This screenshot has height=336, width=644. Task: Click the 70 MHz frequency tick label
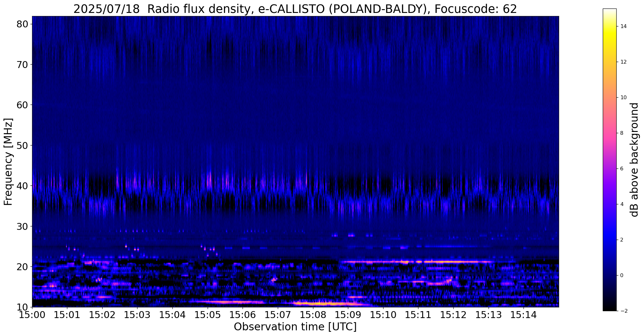coord(22,64)
